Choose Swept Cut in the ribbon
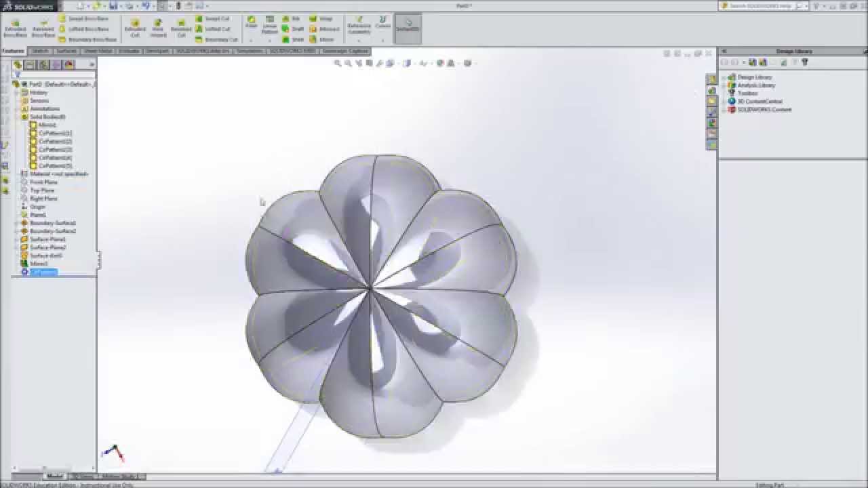Screen dimensions: 868x488 [x=214, y=19]
